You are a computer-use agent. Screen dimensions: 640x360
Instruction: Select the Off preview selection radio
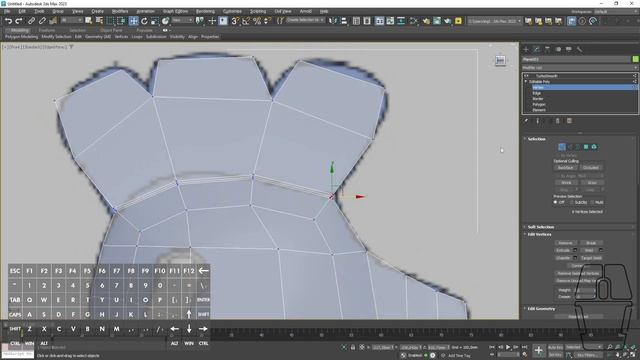[556, 202]
